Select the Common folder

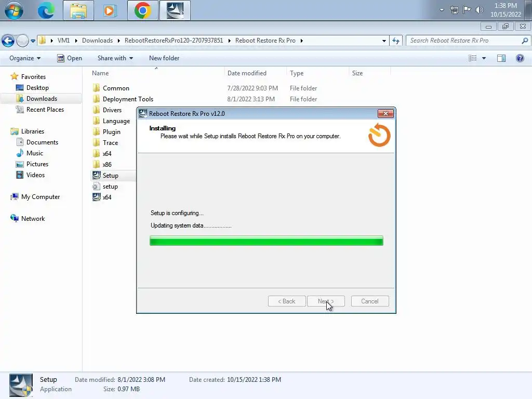(116, 88)
